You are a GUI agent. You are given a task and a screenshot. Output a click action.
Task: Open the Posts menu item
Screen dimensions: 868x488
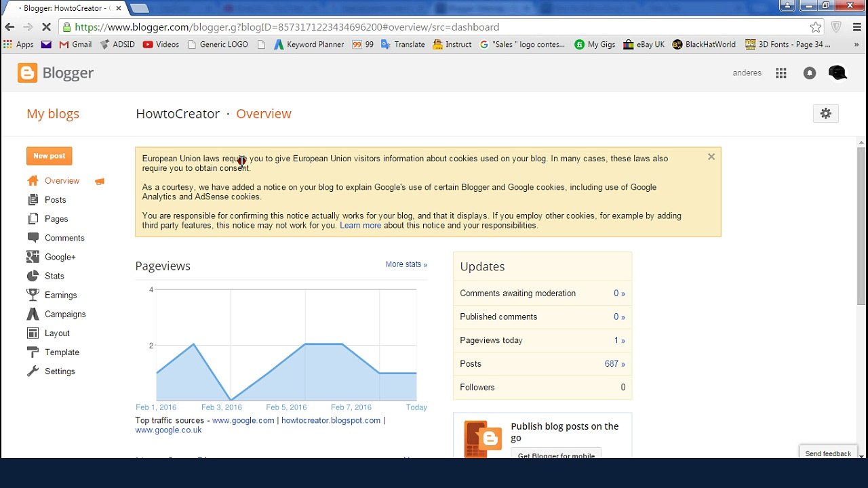[x=56, y=200]
